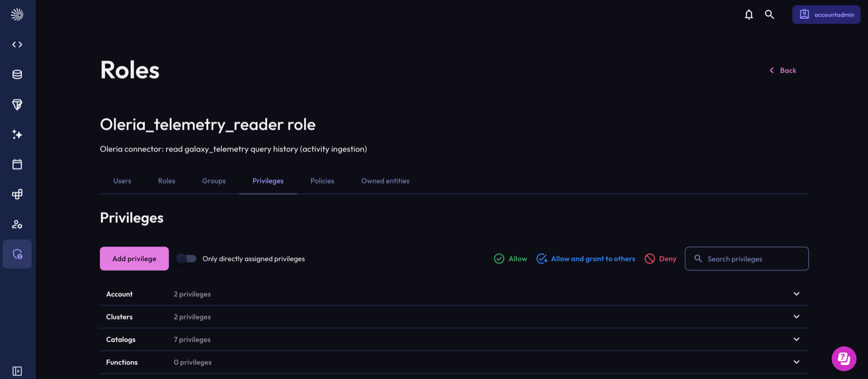Click the '0 privileges' count text
868x379 pixels.
[193, 362]
